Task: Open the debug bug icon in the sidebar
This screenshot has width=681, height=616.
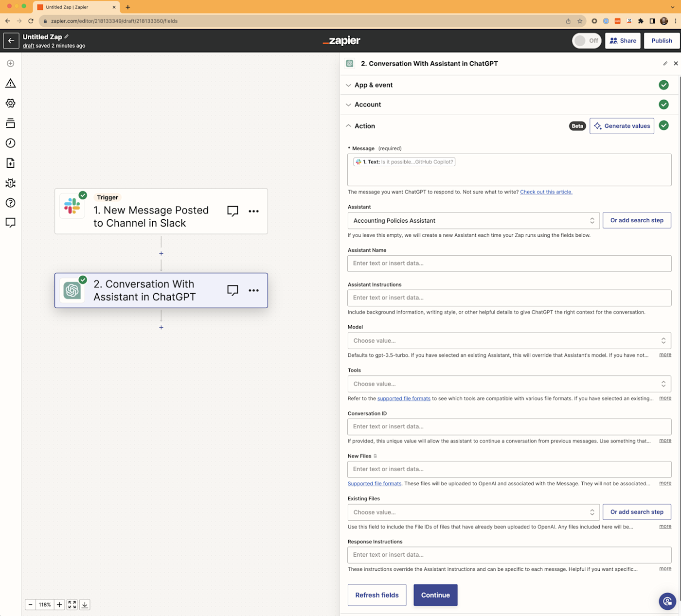Action: point(10,183)
